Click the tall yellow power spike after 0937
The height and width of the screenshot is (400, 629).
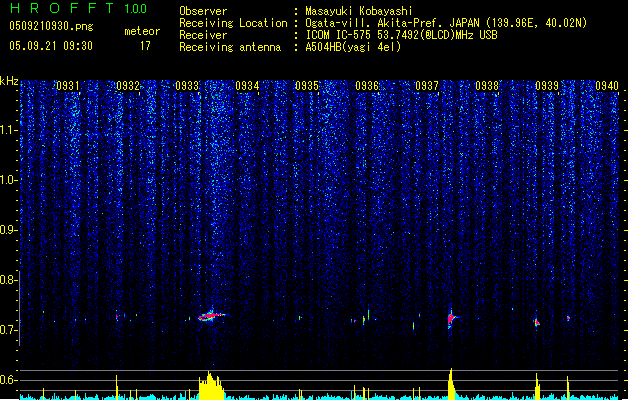coord(451,384)
